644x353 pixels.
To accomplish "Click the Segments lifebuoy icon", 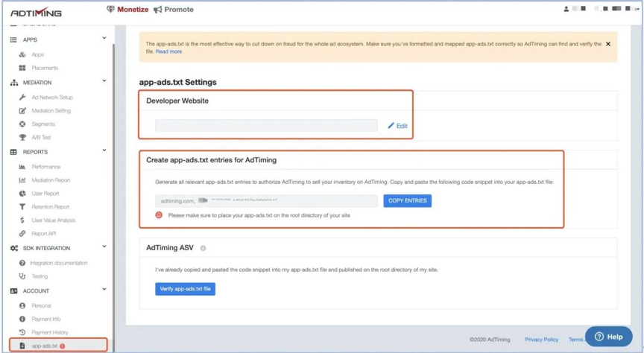I will coord(22,124).
